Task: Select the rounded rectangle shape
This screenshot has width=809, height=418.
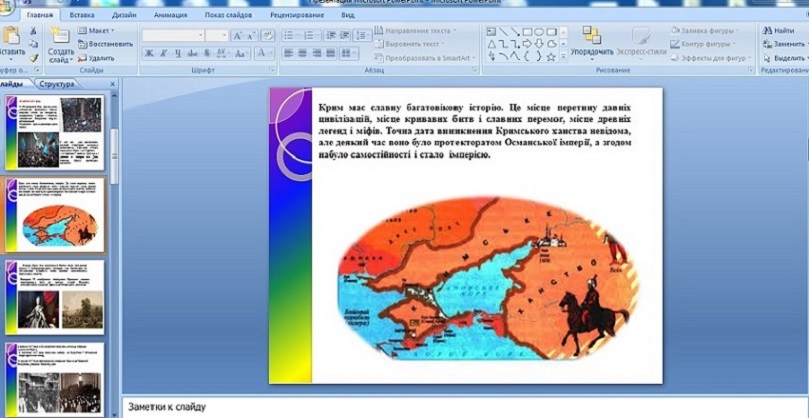Action: click(552, 31)
